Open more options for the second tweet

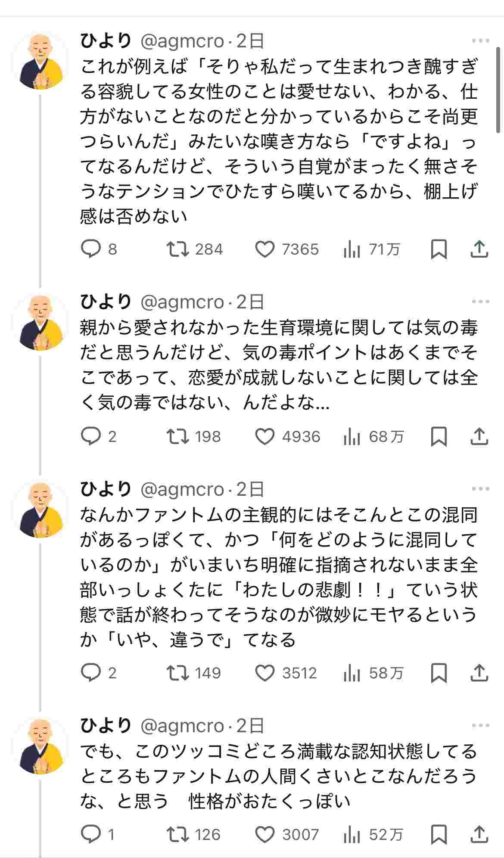(x=480, y=302)
